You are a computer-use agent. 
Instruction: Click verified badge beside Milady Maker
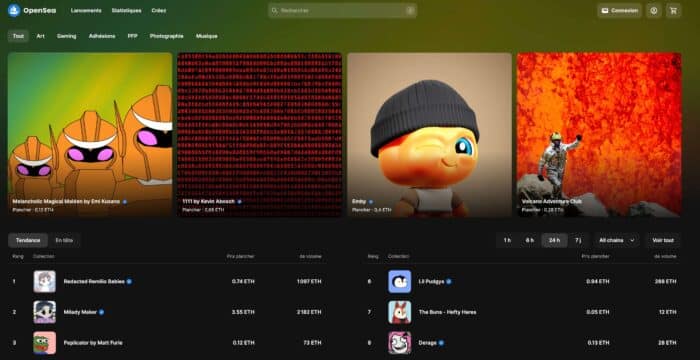click(x=101, y=312)
